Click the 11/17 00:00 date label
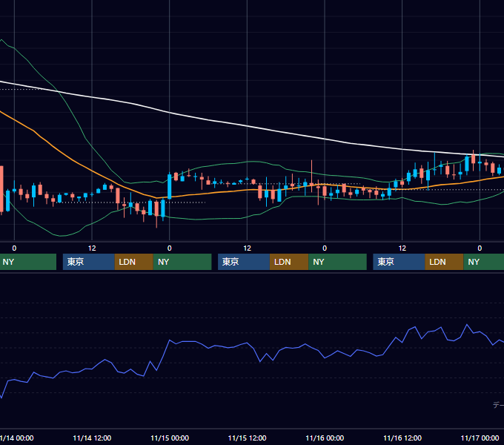The height and width of the screenshot is (445, 504). coord(480,438)
